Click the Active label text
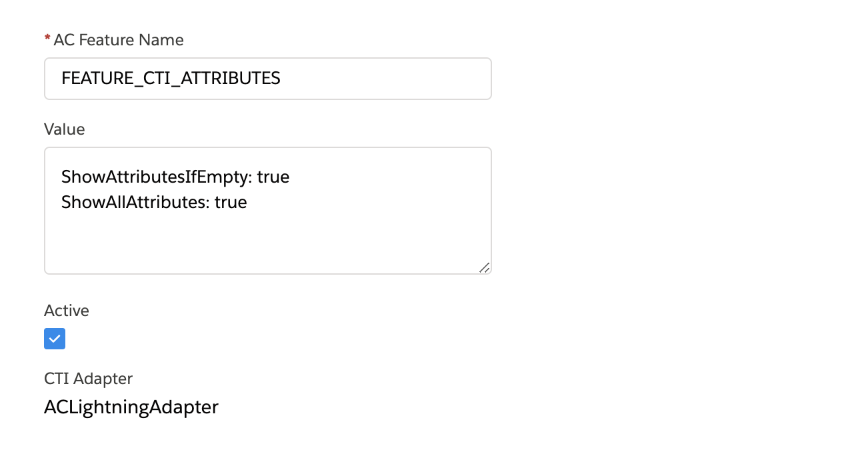Image resolution: width=868 pixels, height=456 pixels. (67, 311)
